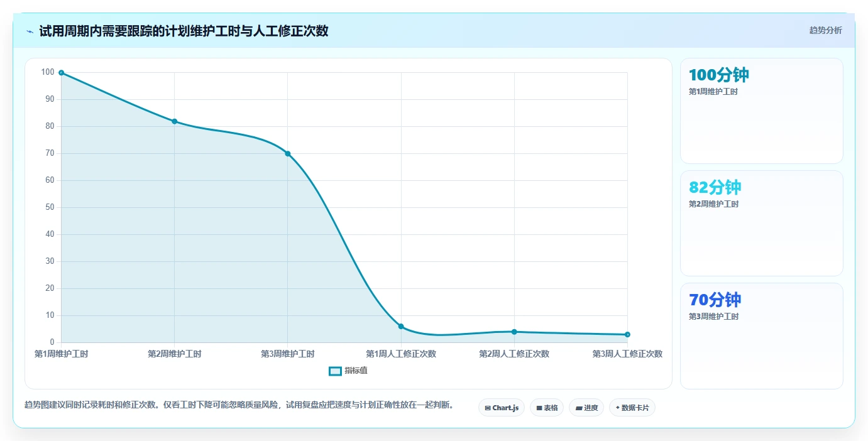Viewport: 868px width, 441px height.
Task: Click x-axis label 第1周人工修正次数
Action: (x=401, y=354)
